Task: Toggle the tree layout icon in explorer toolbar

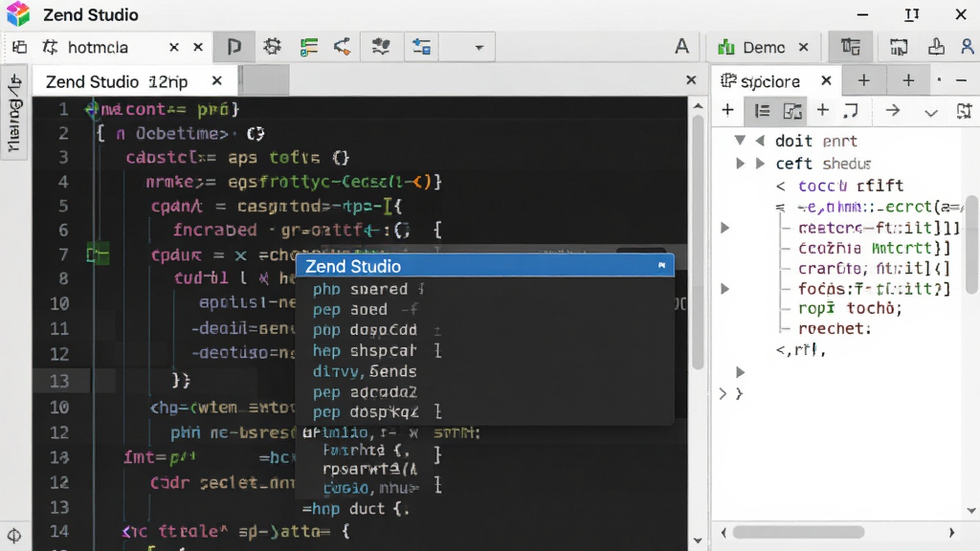Action: (792, 111)
